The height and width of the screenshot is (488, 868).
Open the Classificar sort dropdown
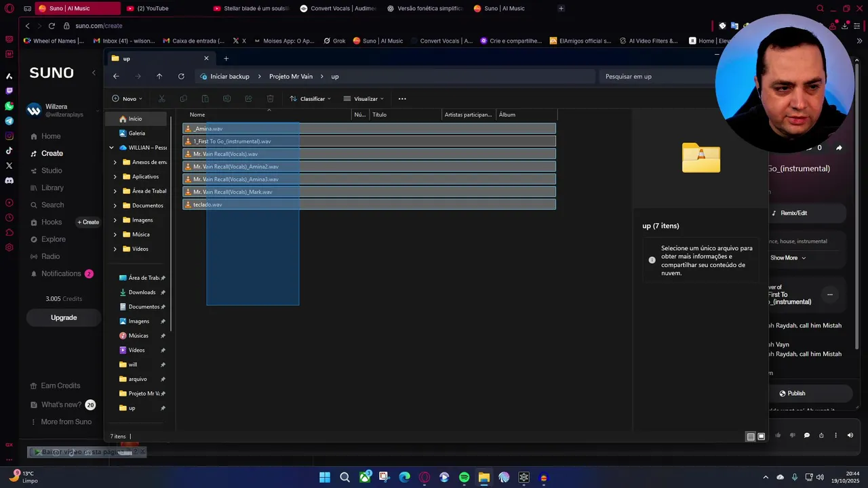pyautogui.click(x=311, y=99)
